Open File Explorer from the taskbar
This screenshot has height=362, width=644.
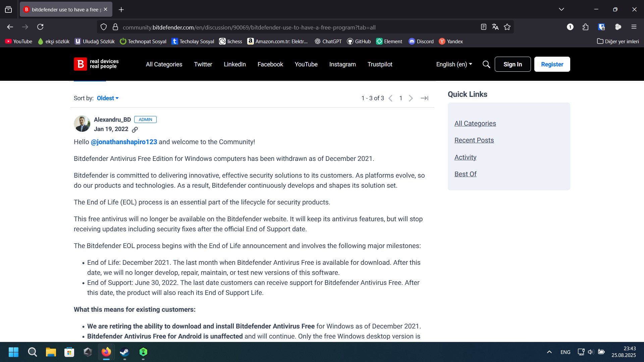51,352
